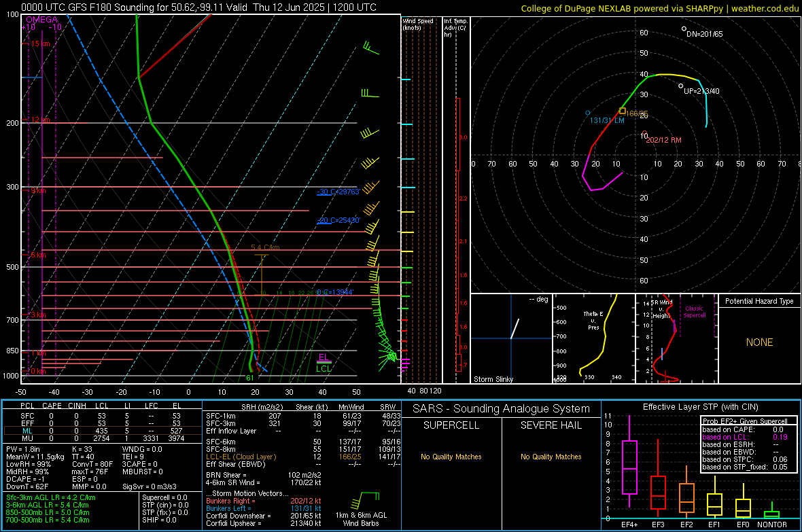Screen dimensions: 802x532
Task: Click the NONE hazard type text
Action: tap(759, 342)
